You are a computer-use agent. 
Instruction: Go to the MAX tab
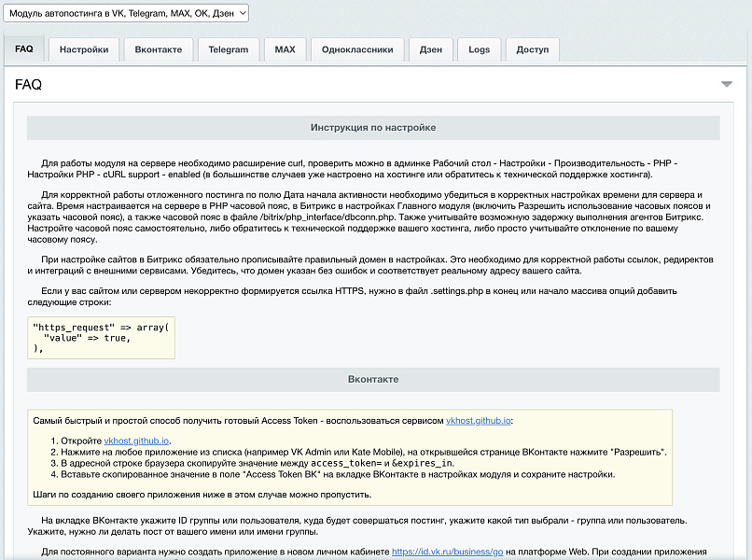pyautogui.click(x=285, y=49)
